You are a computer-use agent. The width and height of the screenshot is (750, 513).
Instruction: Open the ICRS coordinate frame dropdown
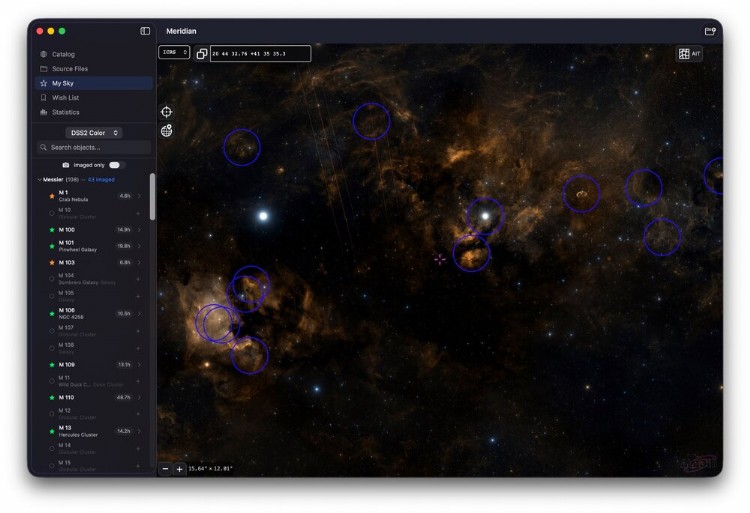coord(174,52)
